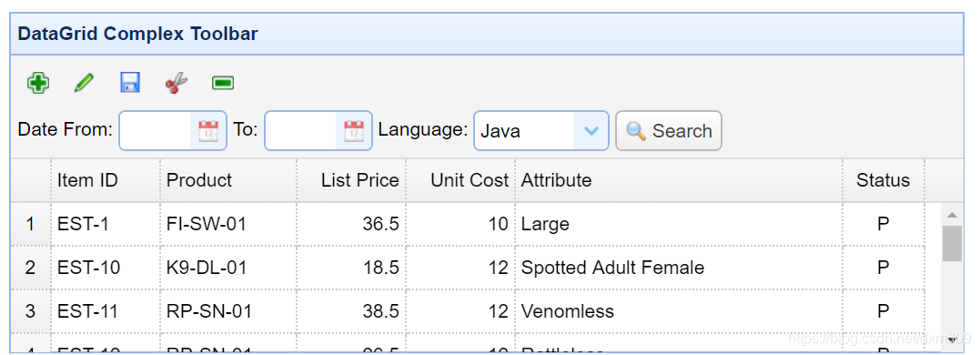The height and width of the screenshot is (355, 980).
Task: Open the To date calendar picker
Action: click(354, 131)
